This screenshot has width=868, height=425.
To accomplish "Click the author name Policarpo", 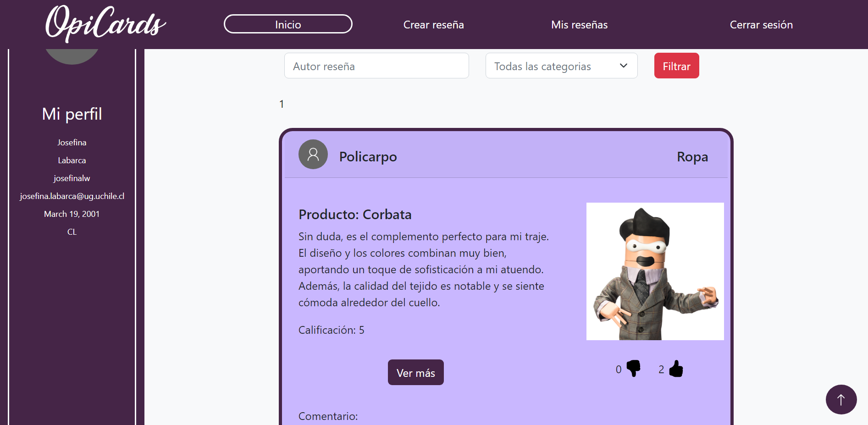I will click(x=368, y=157).
